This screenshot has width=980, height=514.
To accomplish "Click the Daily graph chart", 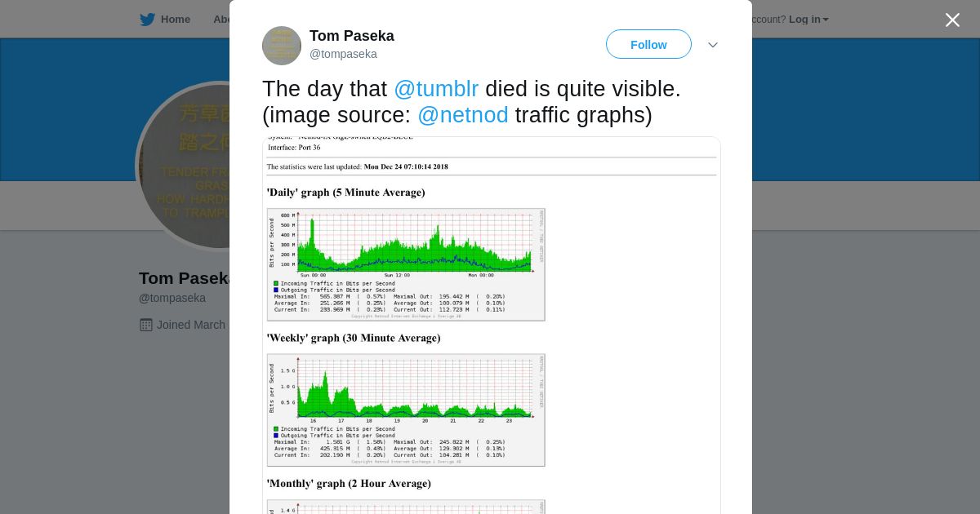I will tap(406, 264).
